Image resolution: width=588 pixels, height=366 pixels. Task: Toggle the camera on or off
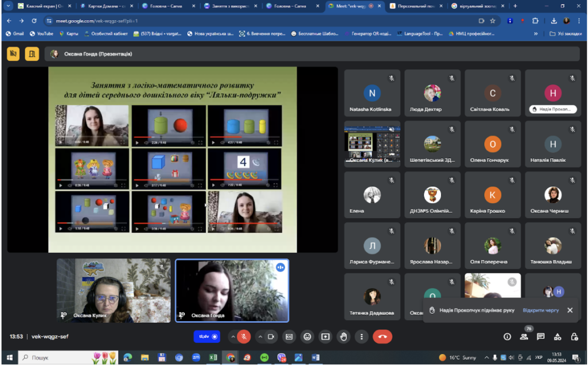tap(271, 337)
